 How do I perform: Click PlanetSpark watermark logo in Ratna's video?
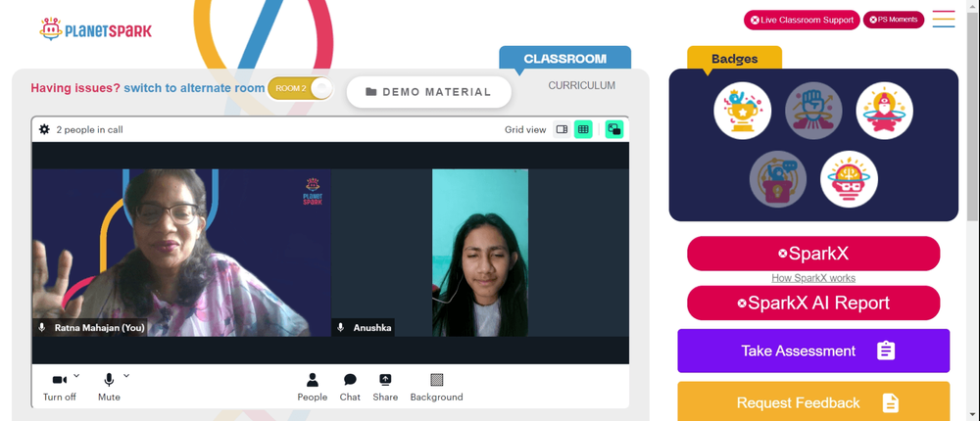tap(313, 191)
